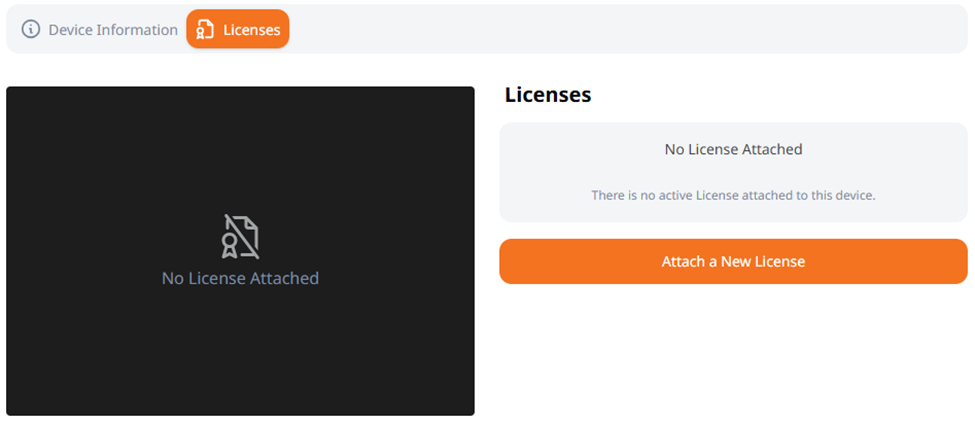The width and height of the screenshot is (975, 423).
Task: Click the gray license status card
Action: pos(733,172)
